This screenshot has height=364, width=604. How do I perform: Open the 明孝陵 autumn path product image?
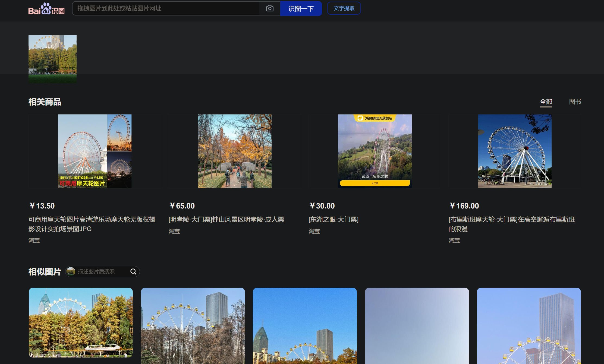[x=235, y=151]
